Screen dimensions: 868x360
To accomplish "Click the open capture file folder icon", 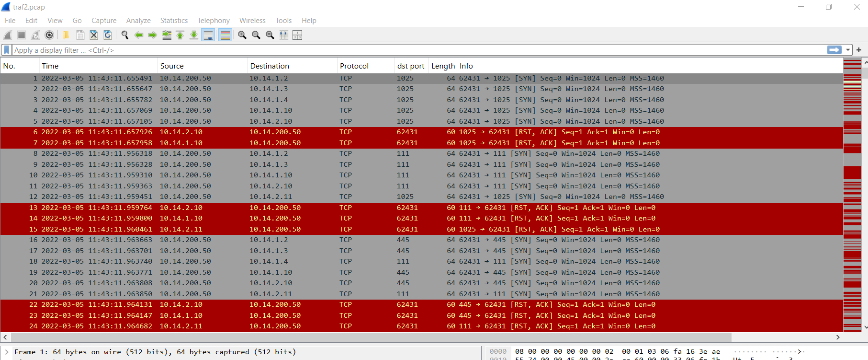I will click(x=66, y=35).
